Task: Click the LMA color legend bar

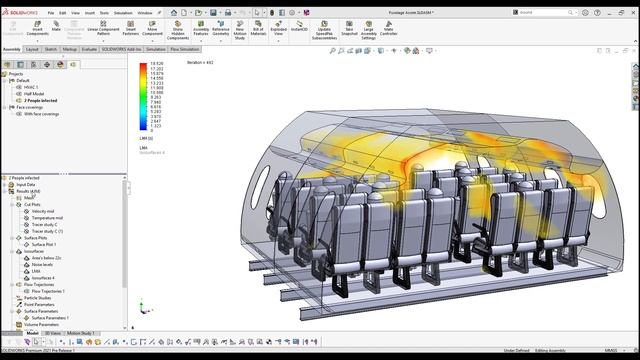Action: 143,97
